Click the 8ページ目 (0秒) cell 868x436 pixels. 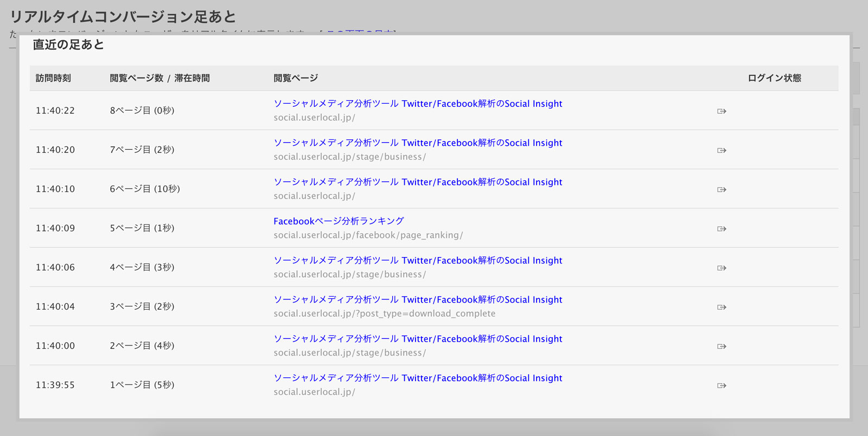142,111
